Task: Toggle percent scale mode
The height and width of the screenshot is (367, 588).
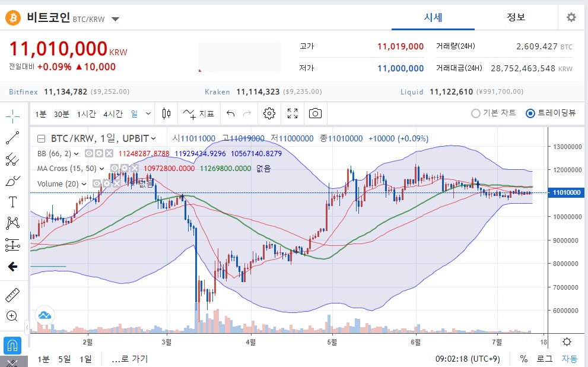Action: coord(524,359)
